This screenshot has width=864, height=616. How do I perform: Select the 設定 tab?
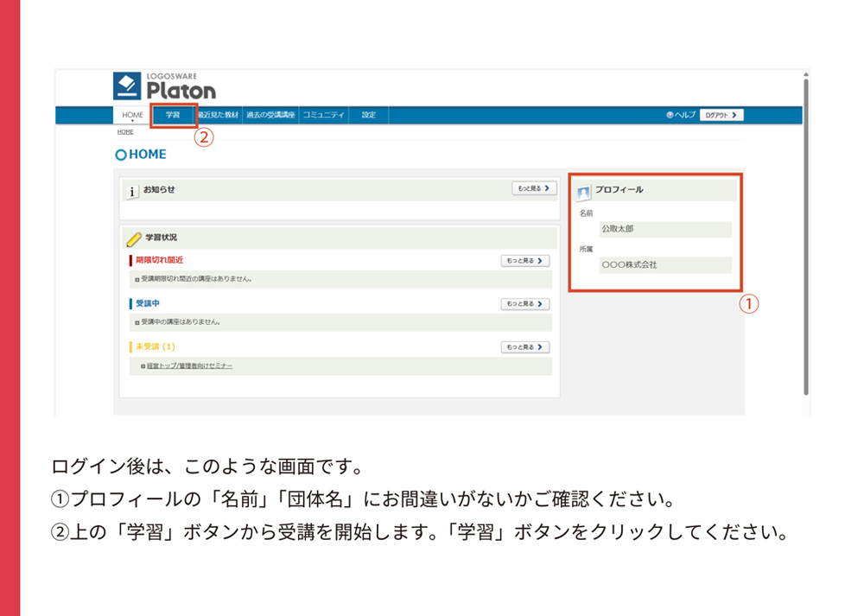pos(369,115)
